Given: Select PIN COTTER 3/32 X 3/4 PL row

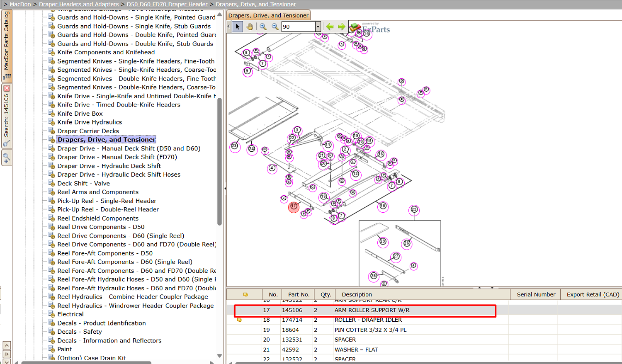Looking at the screenshot, I should click(x=370, y=330).
